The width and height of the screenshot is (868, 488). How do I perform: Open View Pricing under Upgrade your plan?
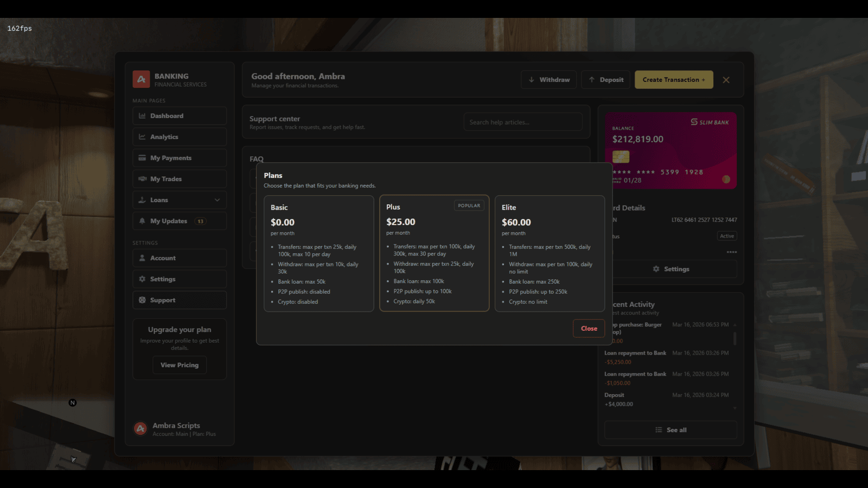pos(180,365)
